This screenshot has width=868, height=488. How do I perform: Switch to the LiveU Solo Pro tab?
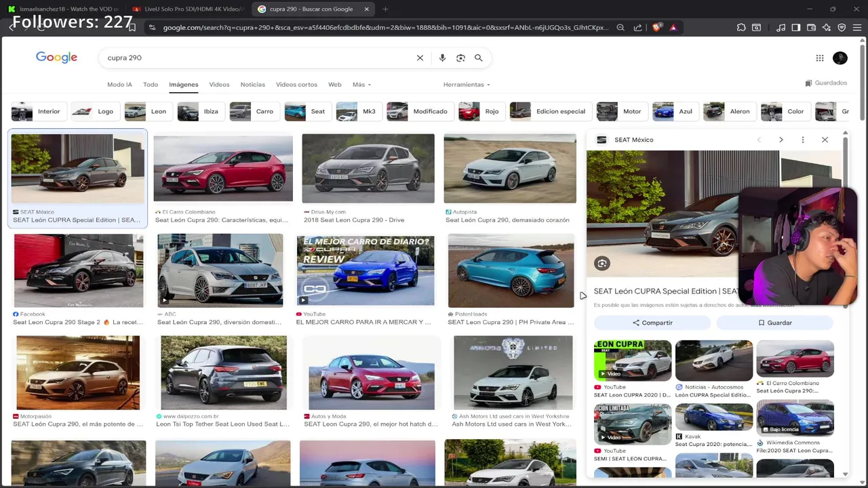pyautogui.click(x=187, y=9)
